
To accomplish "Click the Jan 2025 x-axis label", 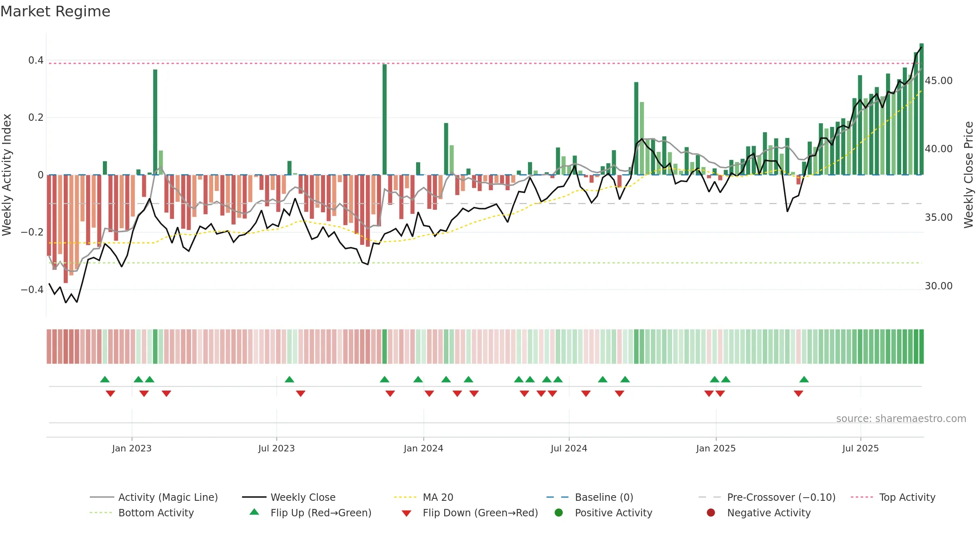I will tap(716, 448).
